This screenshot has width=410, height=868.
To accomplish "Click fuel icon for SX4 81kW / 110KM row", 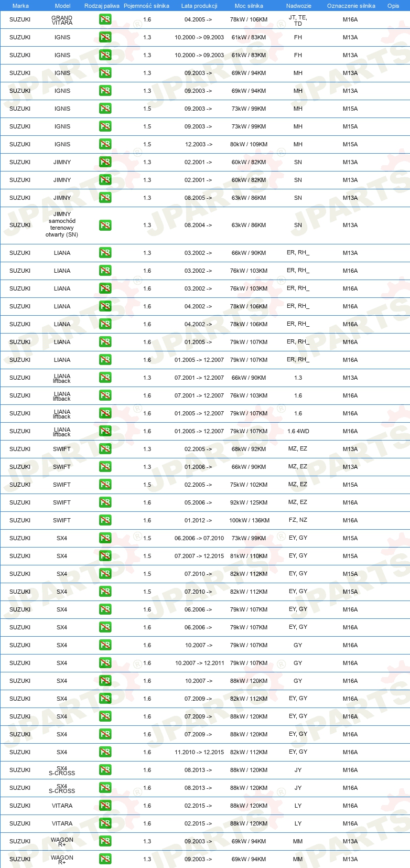I will [x=105, y=556].
